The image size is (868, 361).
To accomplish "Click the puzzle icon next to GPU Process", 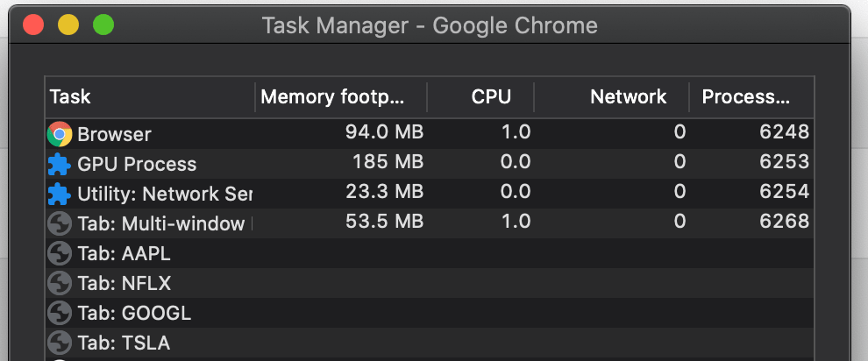I will pyautogui.click(x=60, y=164).
